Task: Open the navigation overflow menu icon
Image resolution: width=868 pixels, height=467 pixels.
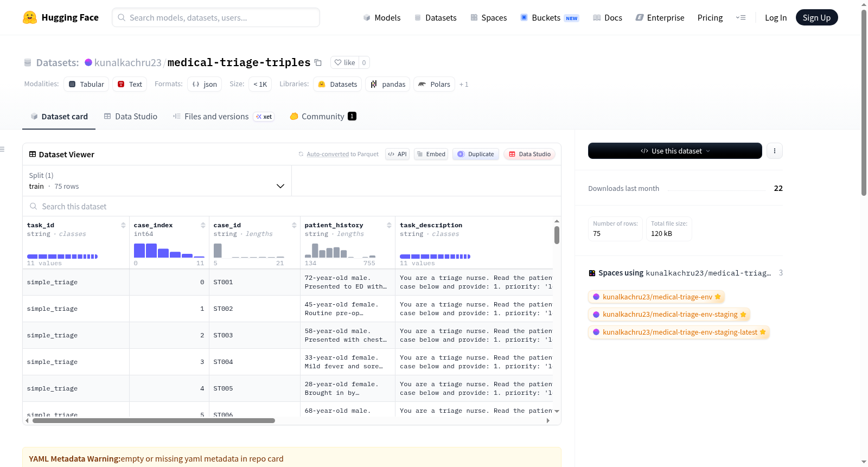Action: (x=741, y=17)
